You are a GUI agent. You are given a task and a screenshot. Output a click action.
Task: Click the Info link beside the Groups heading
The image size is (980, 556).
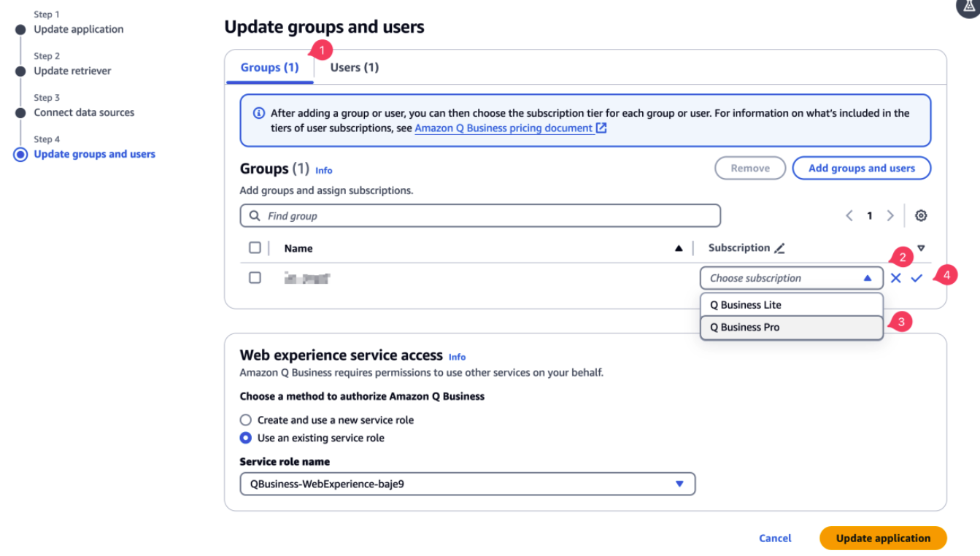point(324,171)
